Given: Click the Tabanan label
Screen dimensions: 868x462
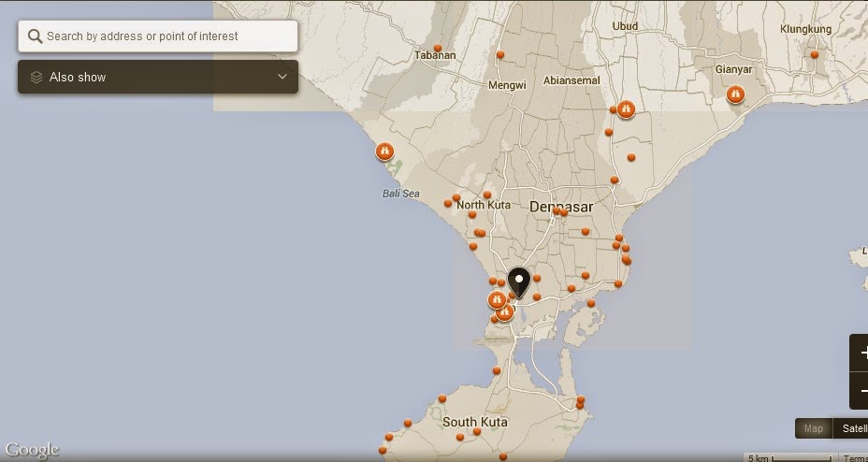Looking at the screenshot, I should coord(435,55).
